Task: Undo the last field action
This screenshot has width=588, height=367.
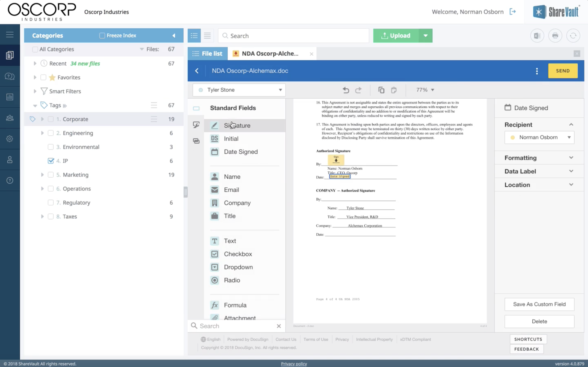Action: [x=346, y=90]
